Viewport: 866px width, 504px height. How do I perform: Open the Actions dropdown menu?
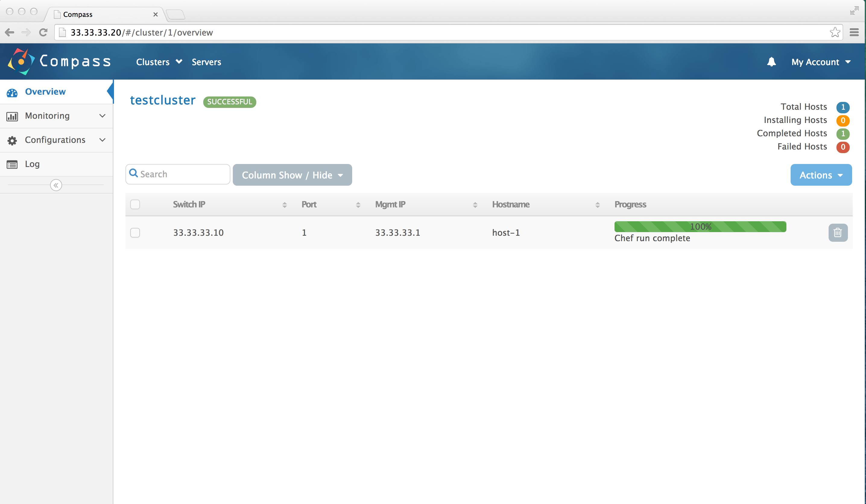tap(821, 175)
